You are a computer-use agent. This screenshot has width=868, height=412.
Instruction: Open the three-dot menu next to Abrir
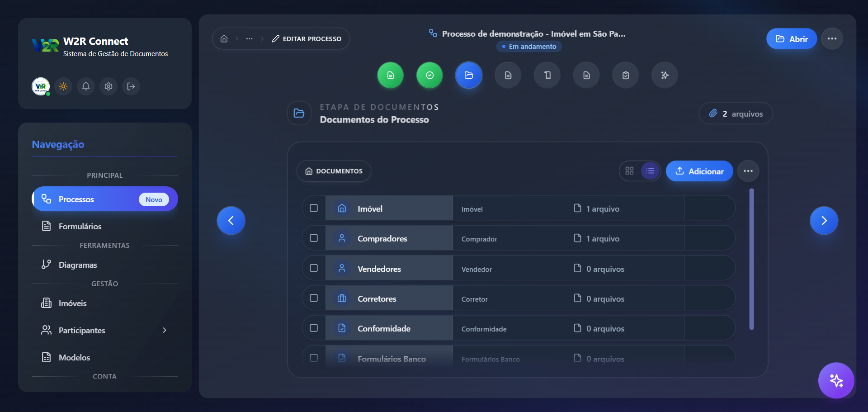coord(832,39)
